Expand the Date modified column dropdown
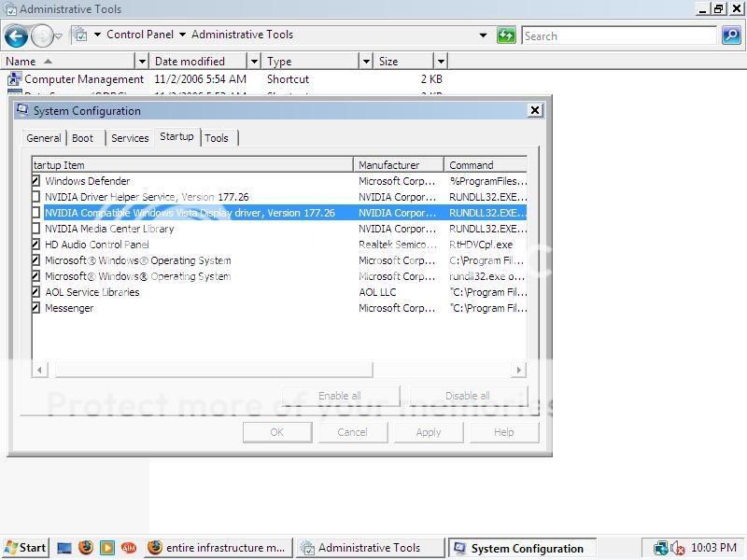747x560 pixels. point(253,62)
